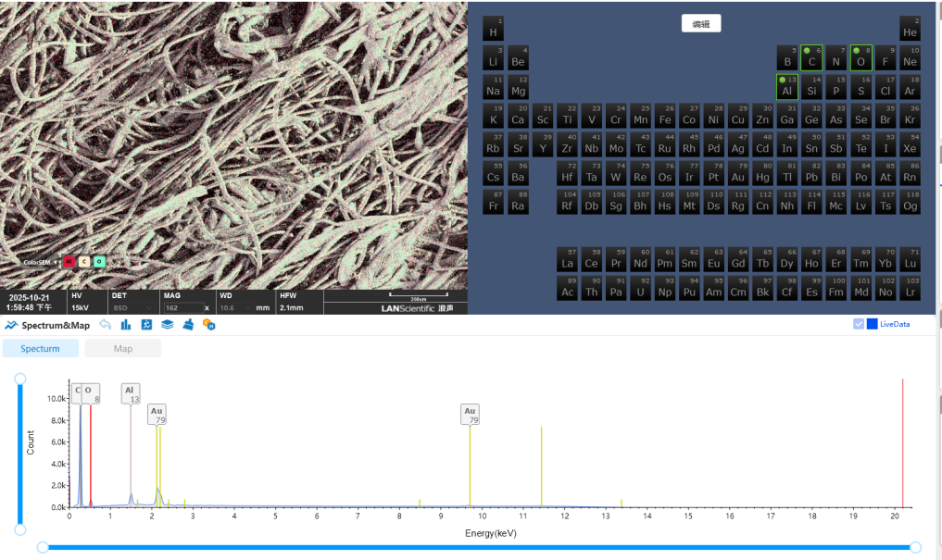This screenshot has height=560, width=942.
Task: Click the MAG magnification input field
Action: [182, 307]
